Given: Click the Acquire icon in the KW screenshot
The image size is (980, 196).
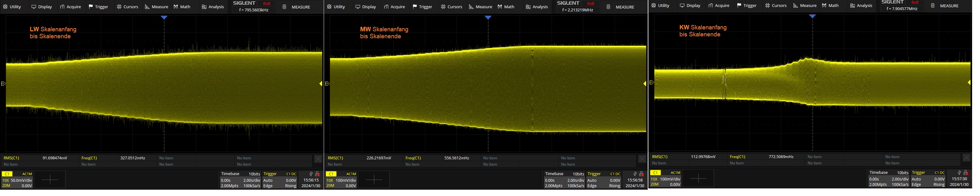Looking at the screenshot, I should pos(711,6).
